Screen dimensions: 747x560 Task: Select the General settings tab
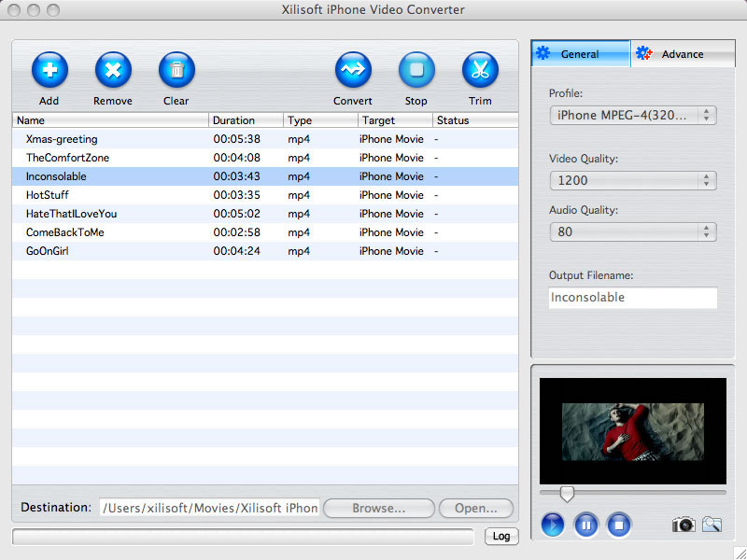[x=580, y=54]
